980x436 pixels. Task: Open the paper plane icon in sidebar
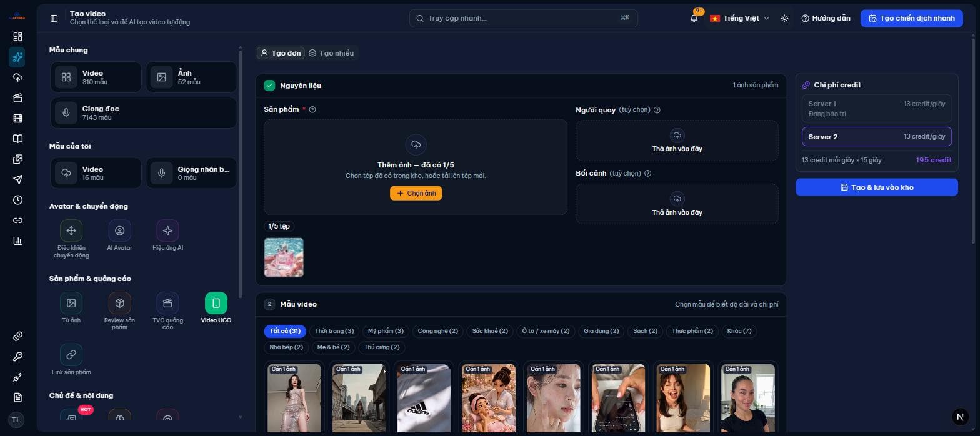point(17,179)
